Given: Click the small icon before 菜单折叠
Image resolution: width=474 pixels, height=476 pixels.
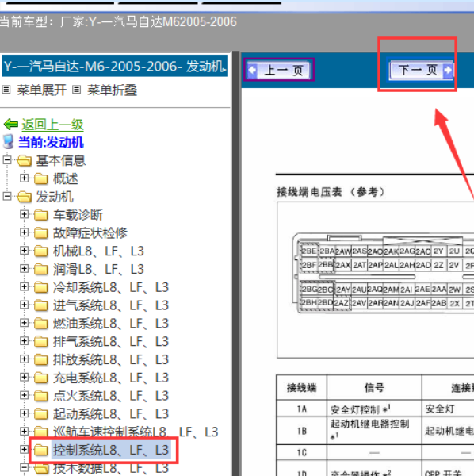Looking at the screenshot, I should (77, 90).
